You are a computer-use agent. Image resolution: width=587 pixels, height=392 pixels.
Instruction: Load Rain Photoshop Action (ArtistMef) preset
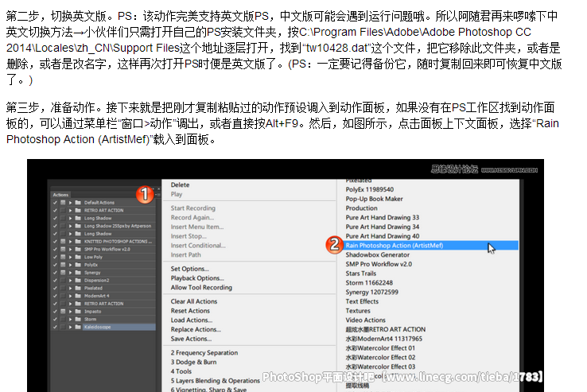coord(395,246)
